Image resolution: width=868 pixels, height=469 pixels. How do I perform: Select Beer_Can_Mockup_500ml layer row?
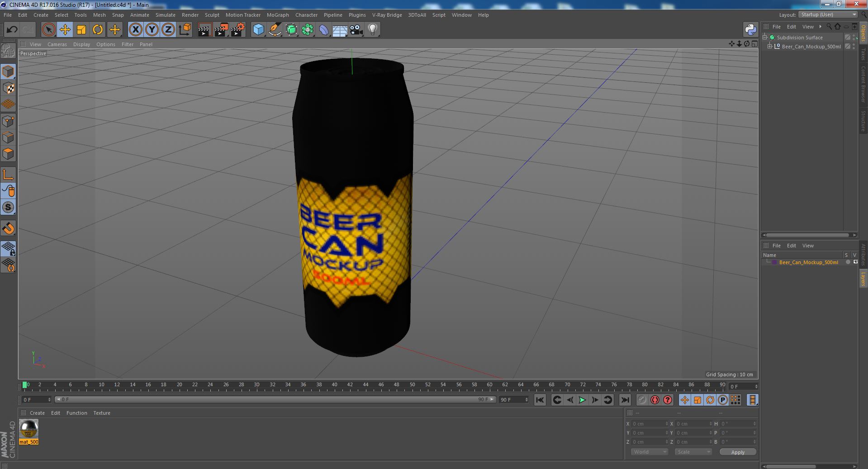[x=809, y=262]
